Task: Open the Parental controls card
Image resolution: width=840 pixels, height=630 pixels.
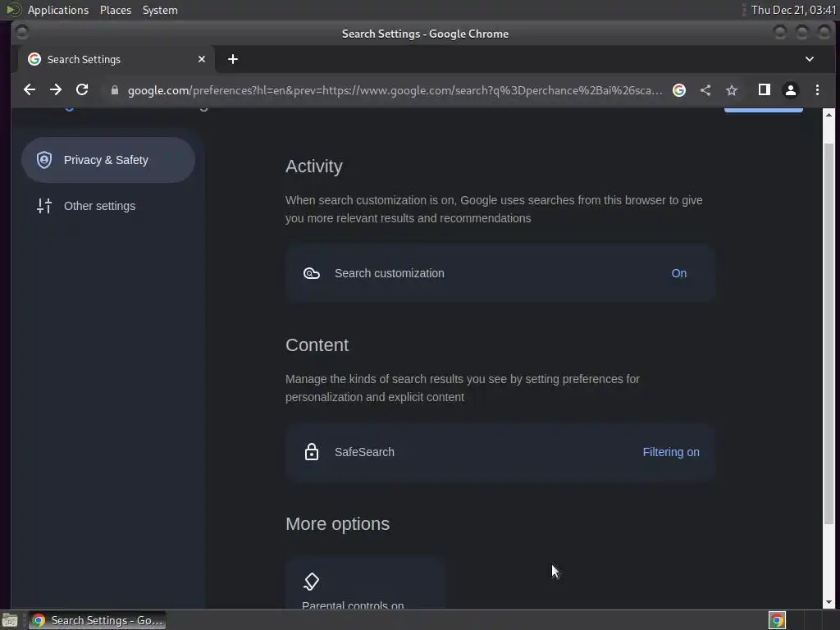Action: 365,584
